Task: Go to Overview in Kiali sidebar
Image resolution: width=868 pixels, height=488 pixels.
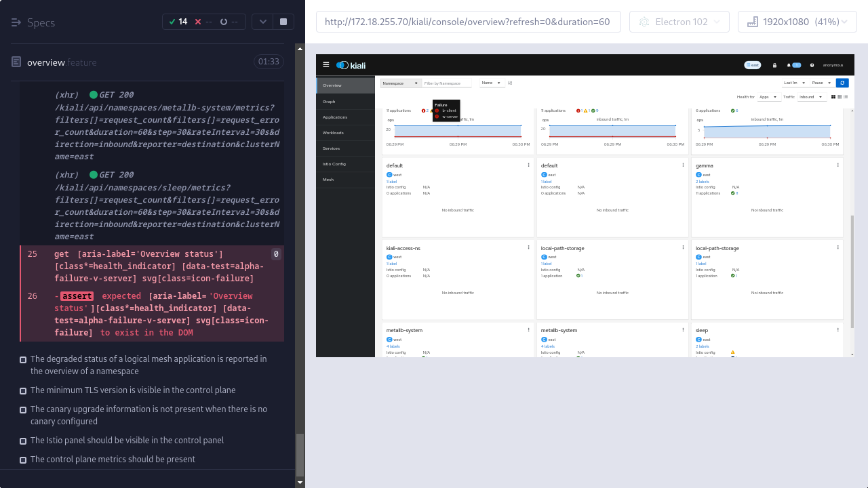Action: coord(346,85)
